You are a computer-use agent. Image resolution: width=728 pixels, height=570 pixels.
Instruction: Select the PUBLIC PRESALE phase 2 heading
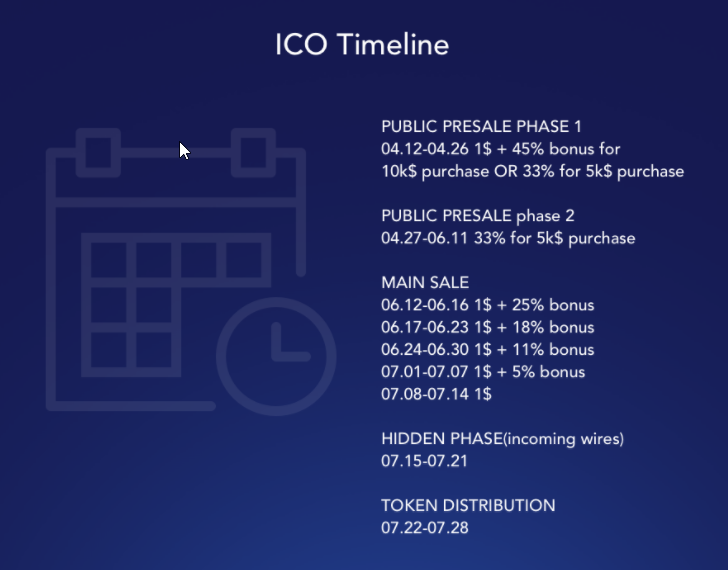(478, 216)
